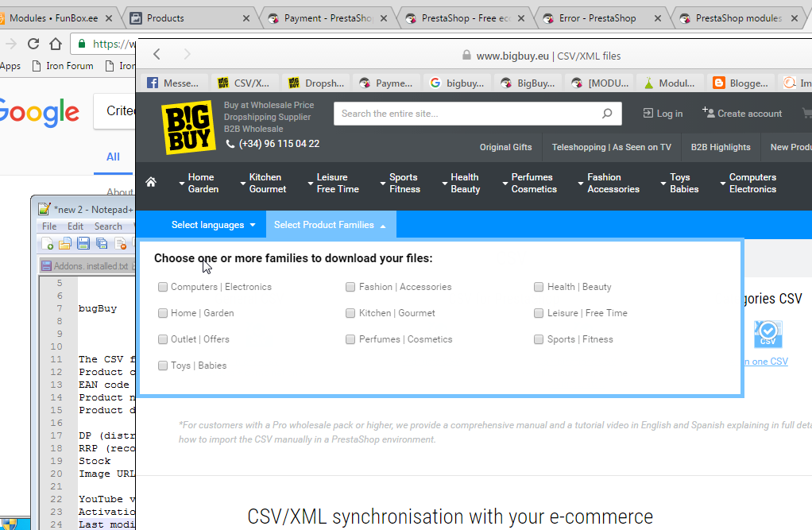Image resolution: width=812 pixels, height=530 pixels.
Task: Click the BigBuy logo
Action: (x=188, y=127)
